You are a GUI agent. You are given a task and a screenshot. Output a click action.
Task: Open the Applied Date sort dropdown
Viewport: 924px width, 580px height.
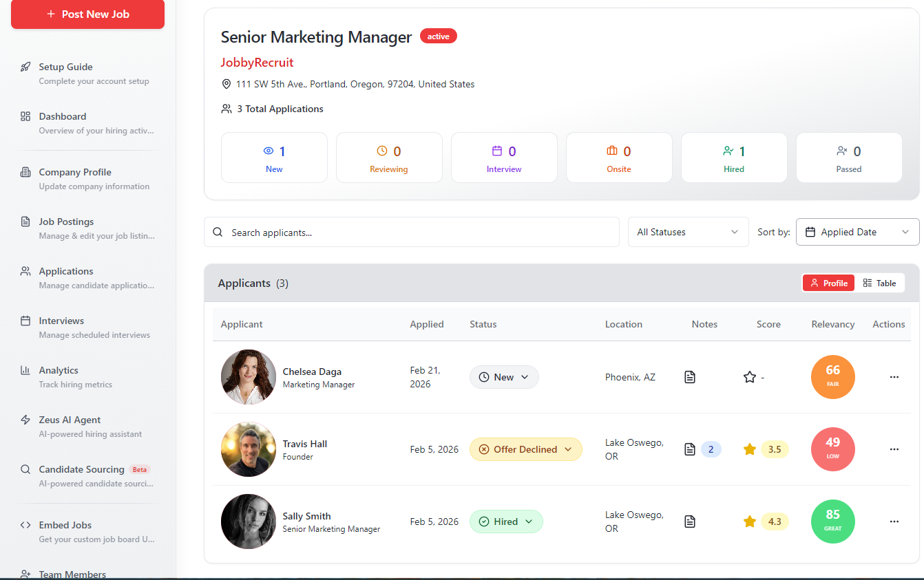(x=857, y=232)
